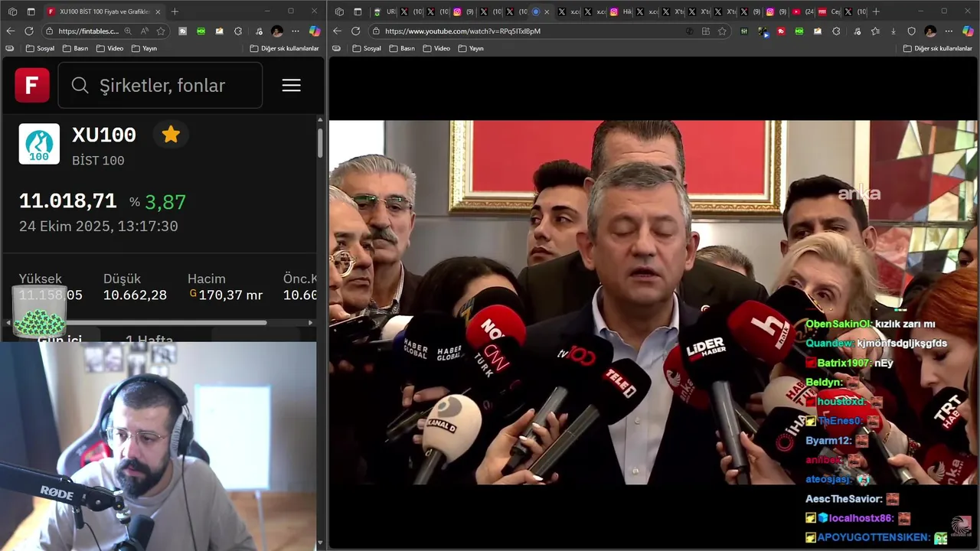Viewport: 980px width, 551px height.
Task: Click the Şirketler, fonlar search field
Action: point(160,85)
